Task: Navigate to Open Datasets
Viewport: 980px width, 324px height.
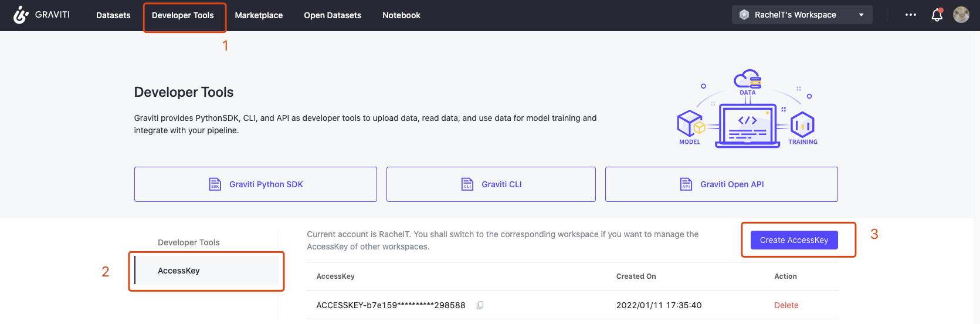Action: click(x=333, y=15)
